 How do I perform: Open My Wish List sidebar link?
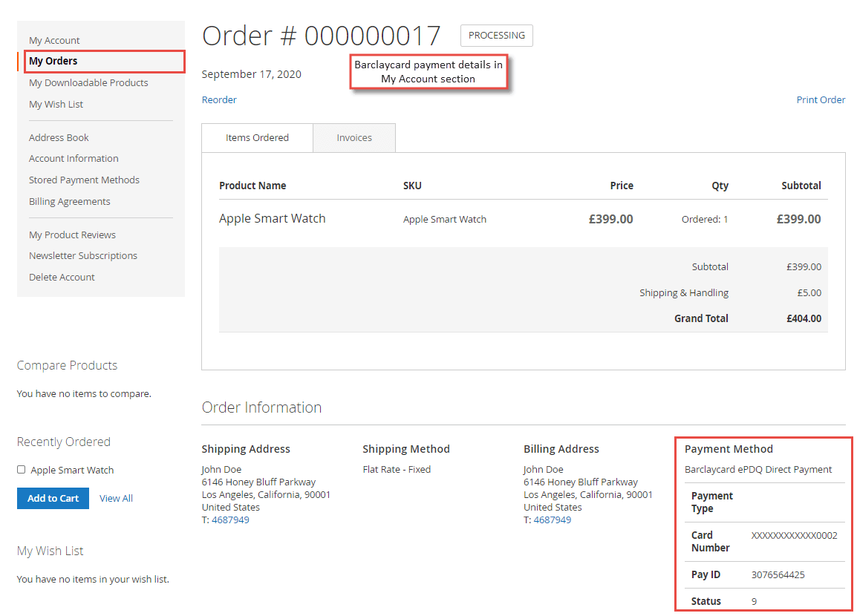56,105
